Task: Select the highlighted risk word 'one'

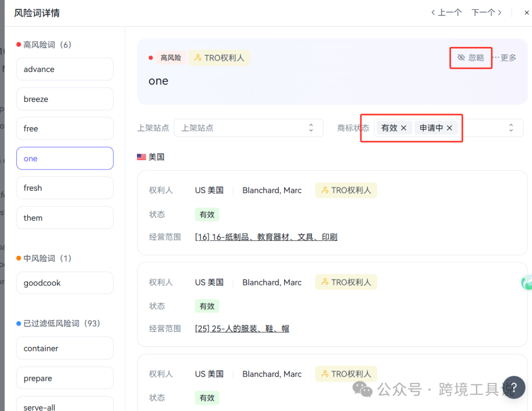Action: coord(65,159)
